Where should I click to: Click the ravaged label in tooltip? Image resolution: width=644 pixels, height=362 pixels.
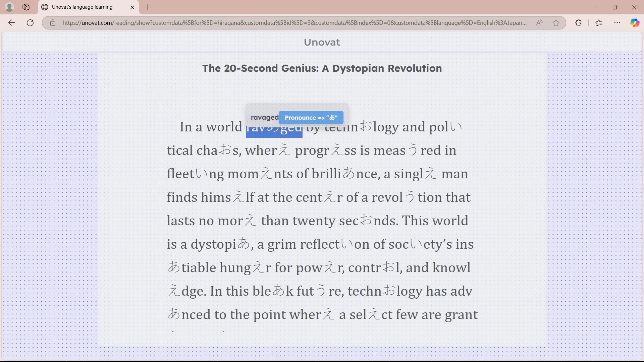[264, 117]
